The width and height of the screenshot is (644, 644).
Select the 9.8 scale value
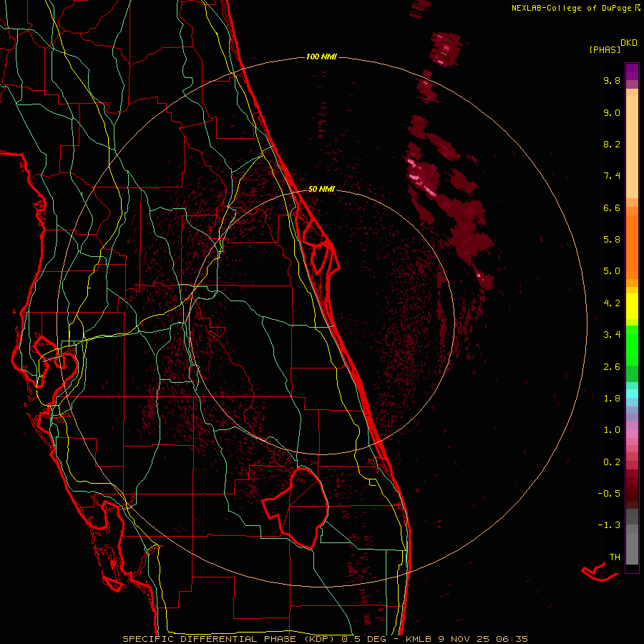click(x=612, y=80)
